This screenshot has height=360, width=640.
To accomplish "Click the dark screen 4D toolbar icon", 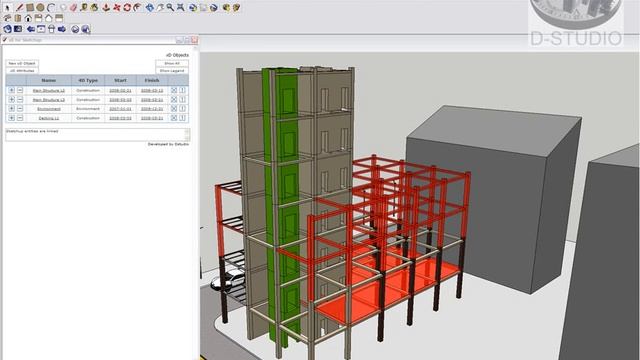I will pyautogui.click(x=18, y=29).
